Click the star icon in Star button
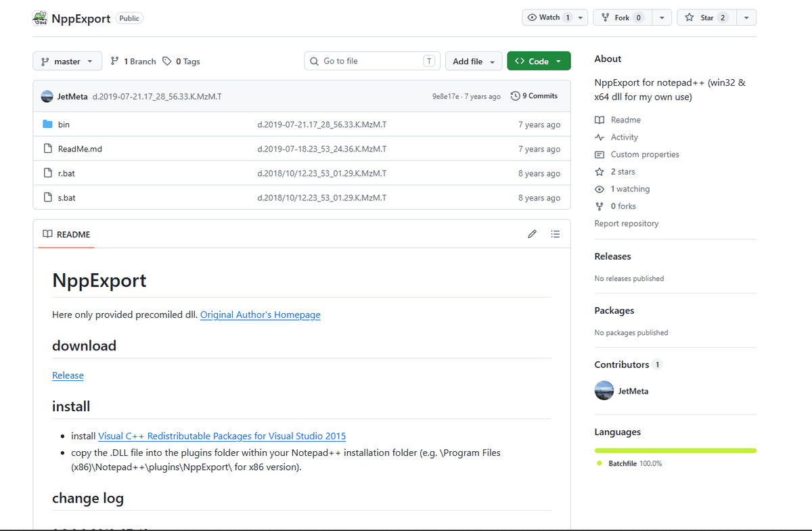The image size is (812, 531). tap(690, 18)
